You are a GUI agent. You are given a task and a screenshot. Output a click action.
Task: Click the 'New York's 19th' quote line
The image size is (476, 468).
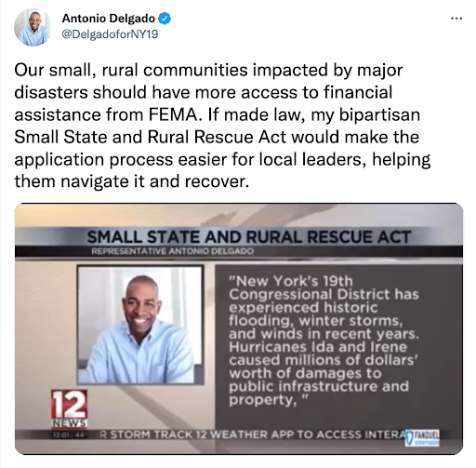click(291, 281)
